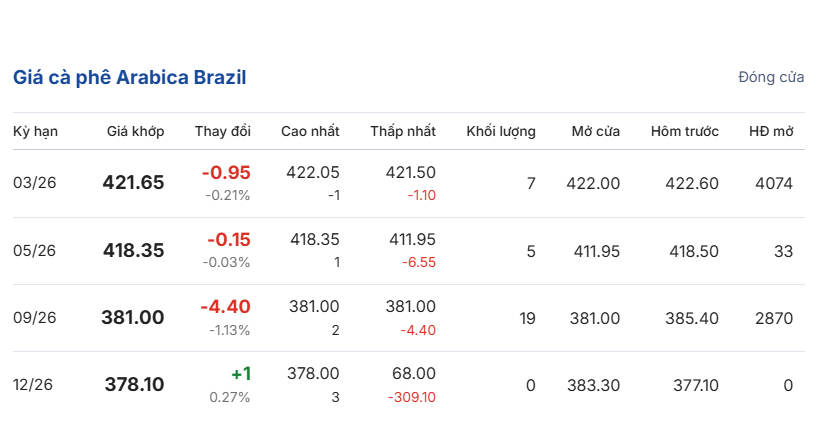825x440 pixels.
Task: Open the 12/26 contract row
Action: click(x=34, y=385)
